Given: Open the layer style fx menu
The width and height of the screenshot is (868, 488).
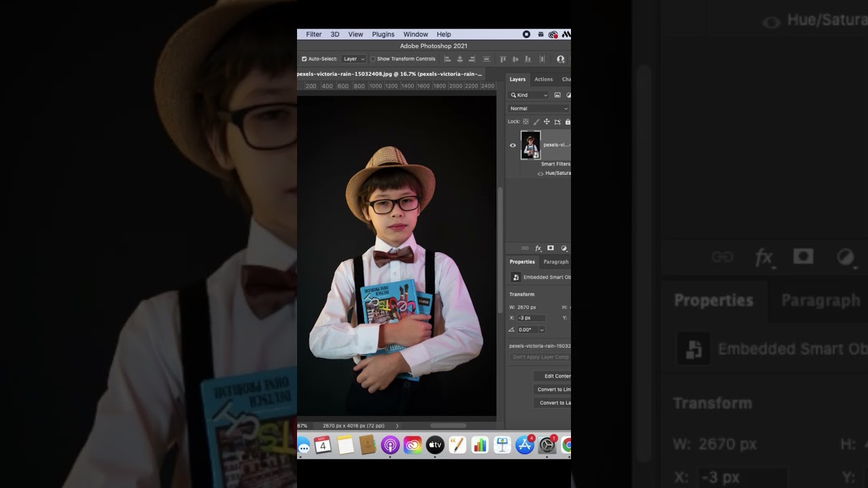Looking at the screenshot, I should point(538,248).
